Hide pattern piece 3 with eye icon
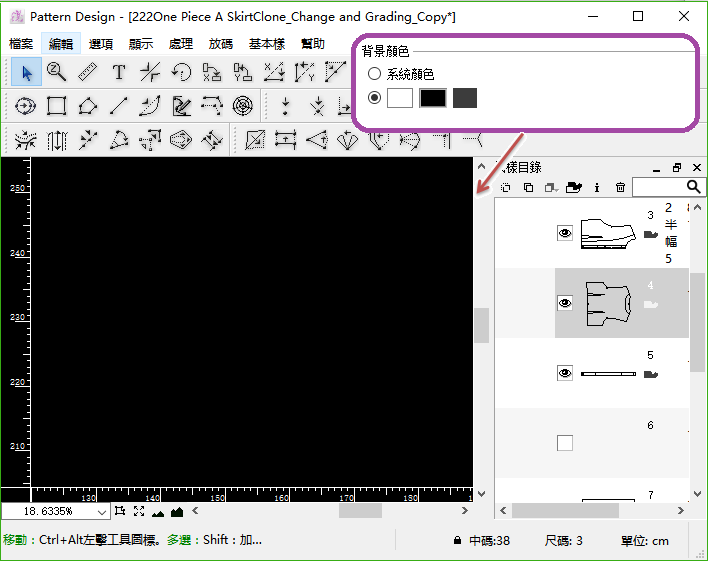The width and height of the screenshot is (714, 566). (x=565, y=233)
